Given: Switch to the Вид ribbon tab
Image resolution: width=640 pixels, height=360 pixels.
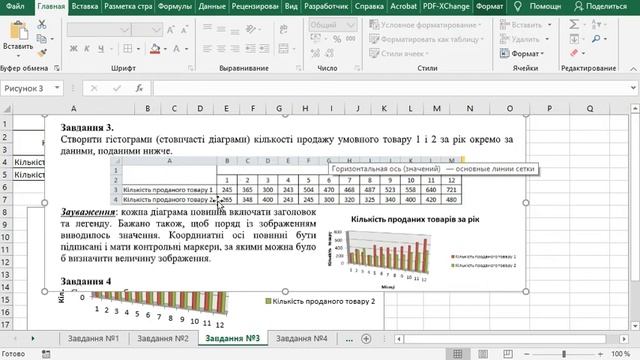Looking at the screenshot, I should [x=291, y=7].
